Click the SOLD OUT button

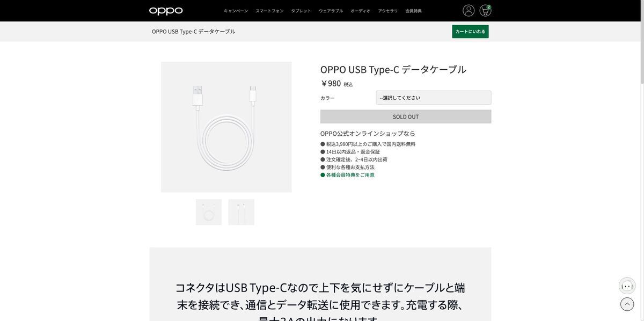pos(405,116)
